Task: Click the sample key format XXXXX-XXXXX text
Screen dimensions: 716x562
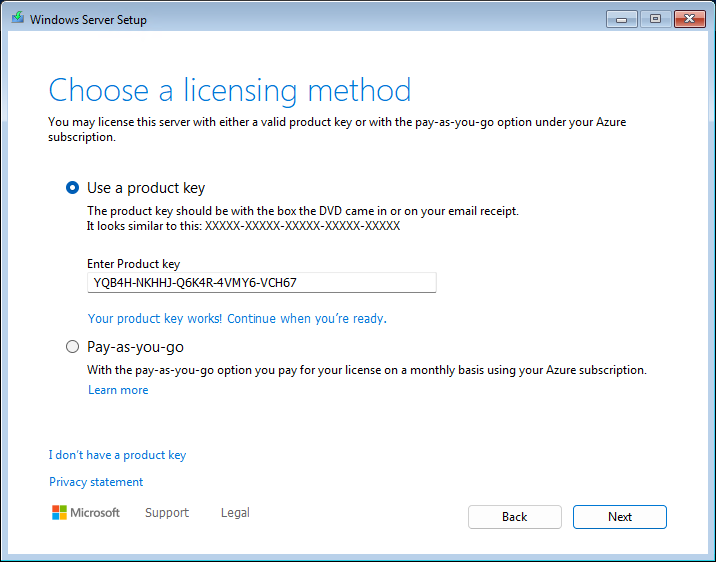Action: point(302,226)
